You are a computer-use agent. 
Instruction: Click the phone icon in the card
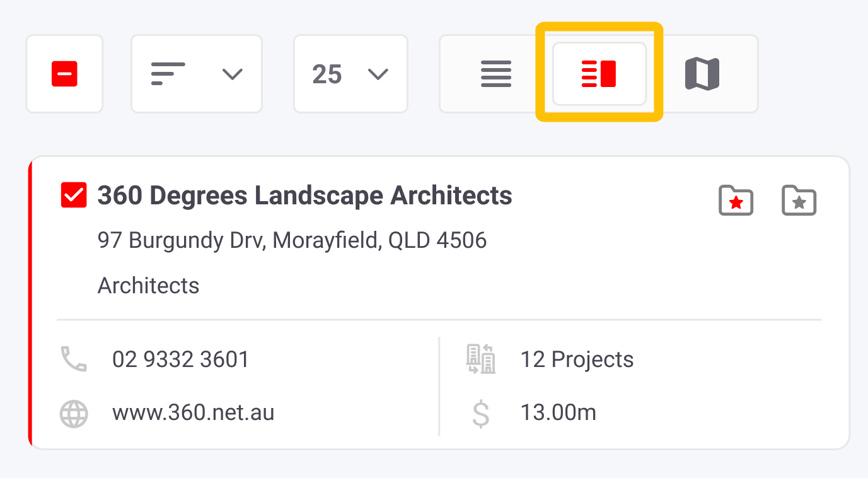(x=74, y=359)
